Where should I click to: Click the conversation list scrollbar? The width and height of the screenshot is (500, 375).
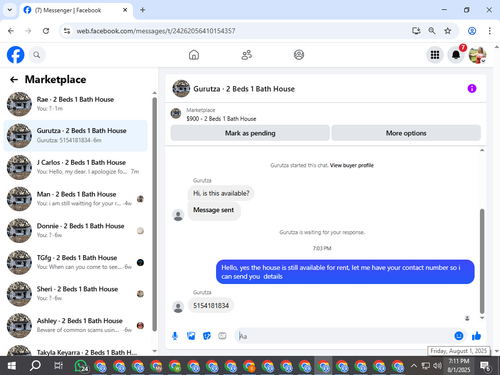pyautogui.click(x=154, y=213)
